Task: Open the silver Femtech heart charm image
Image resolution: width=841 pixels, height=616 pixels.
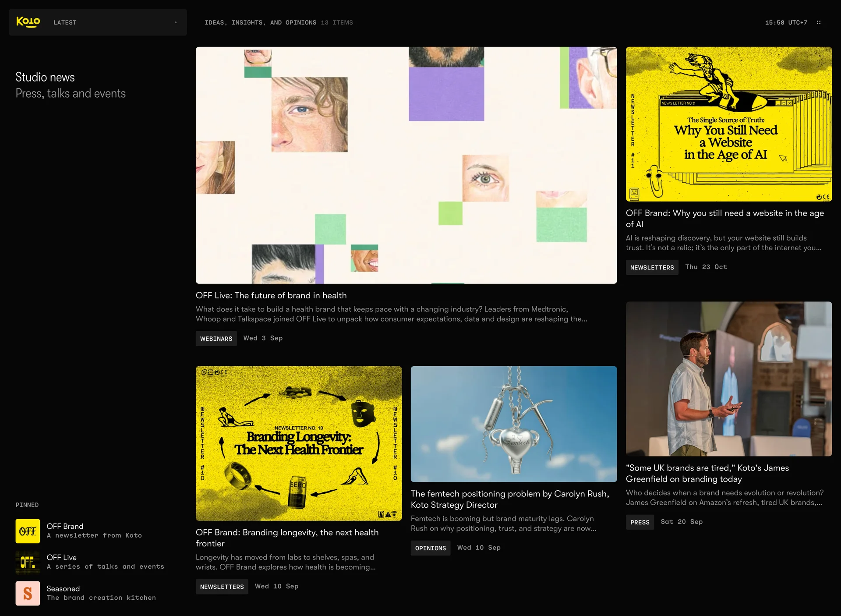Action: (513, 424)
